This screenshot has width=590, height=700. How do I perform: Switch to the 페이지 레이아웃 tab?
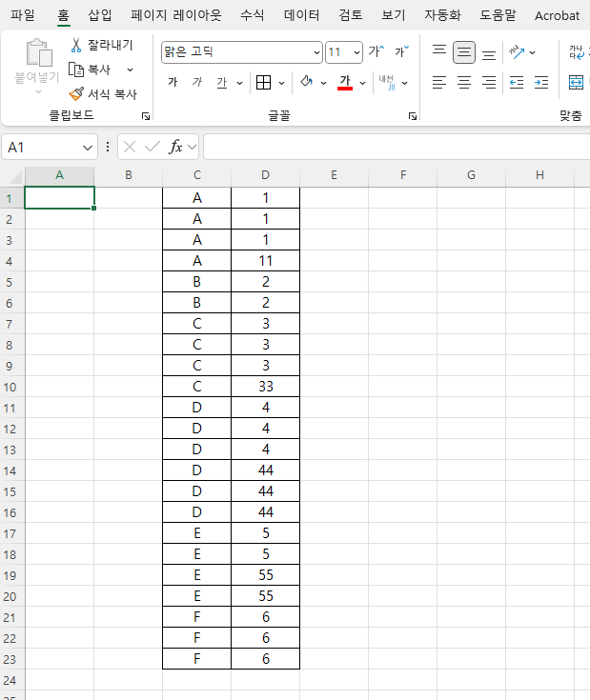pyautogui.click(x=176, y=15)
